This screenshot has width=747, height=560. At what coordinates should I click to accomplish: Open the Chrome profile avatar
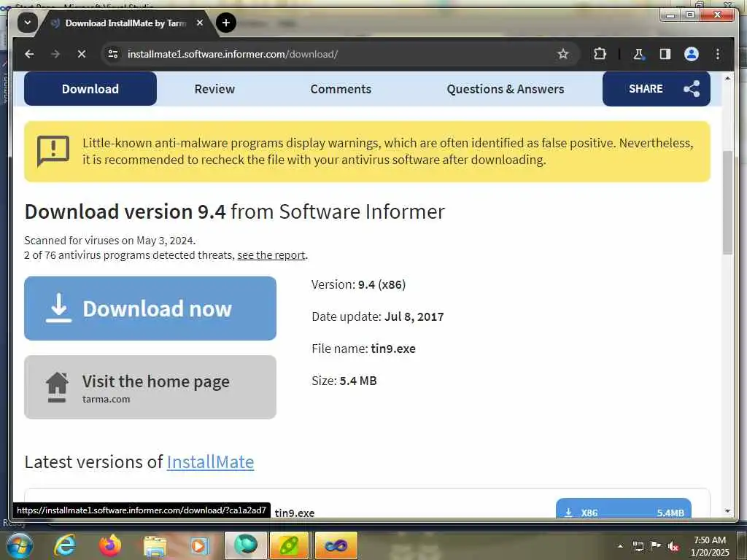[x=692, y=54]
